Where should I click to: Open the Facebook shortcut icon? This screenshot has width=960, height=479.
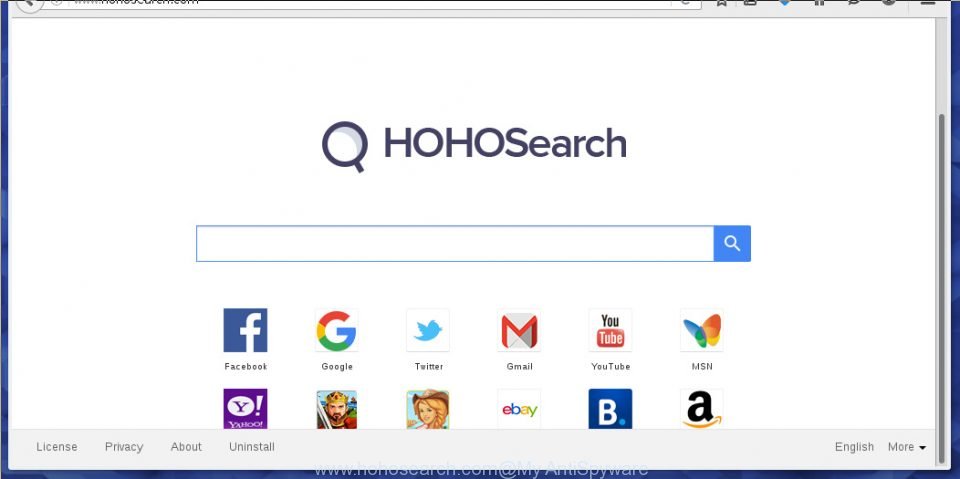tap(245, 330)
